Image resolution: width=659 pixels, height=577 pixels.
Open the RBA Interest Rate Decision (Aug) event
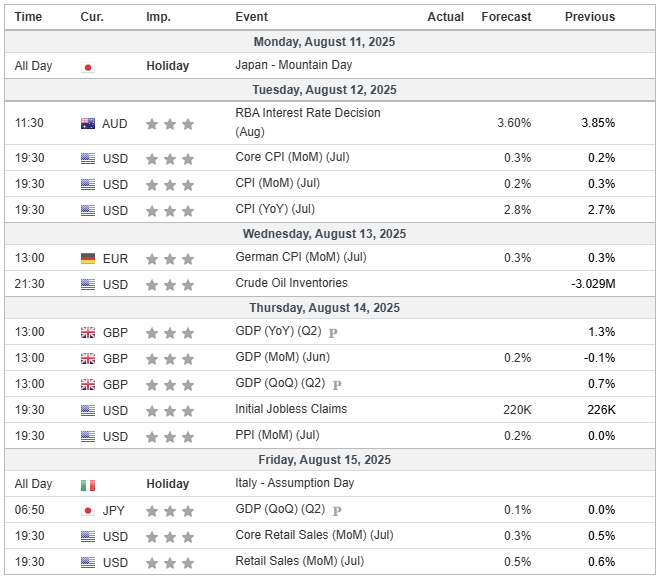(308, 122)
